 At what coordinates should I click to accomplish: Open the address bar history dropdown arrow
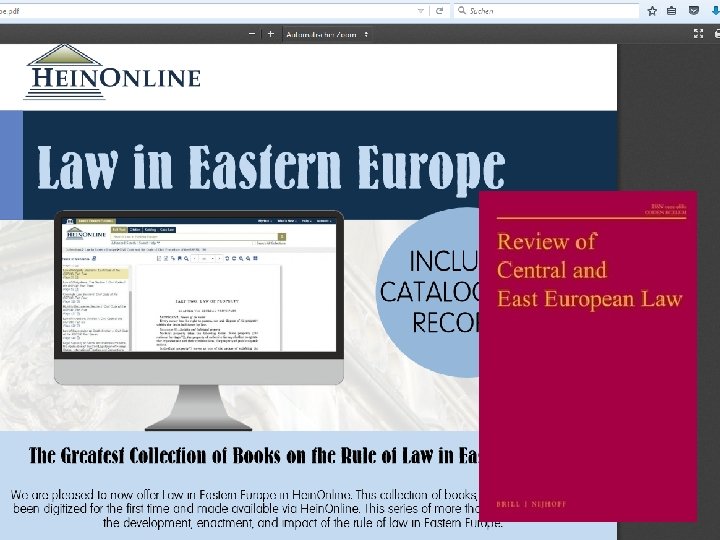click(x=421, y=11)
